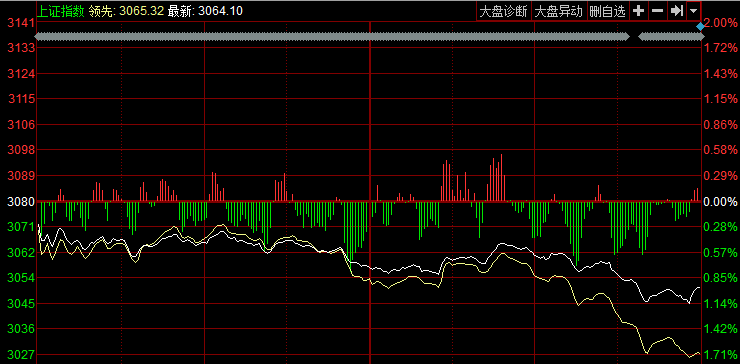Click the 3080 baseline price label
The height and width of the screenshot is (364, 740).
(17, 202)
